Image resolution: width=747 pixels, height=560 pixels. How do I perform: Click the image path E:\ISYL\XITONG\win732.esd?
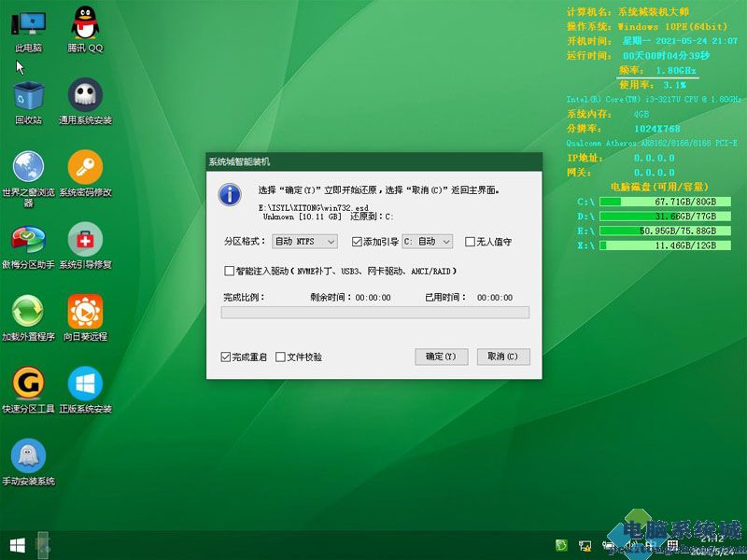pos(314,207)
